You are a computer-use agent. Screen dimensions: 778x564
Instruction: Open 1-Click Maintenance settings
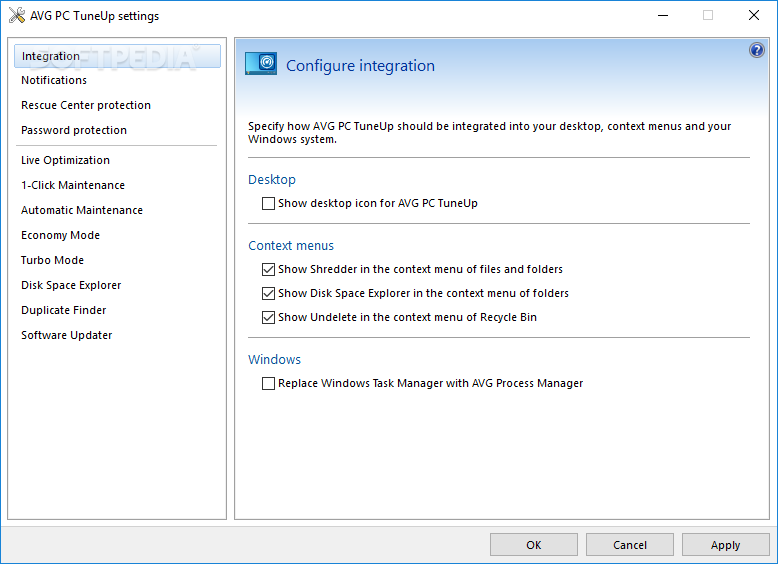(73, 185)
